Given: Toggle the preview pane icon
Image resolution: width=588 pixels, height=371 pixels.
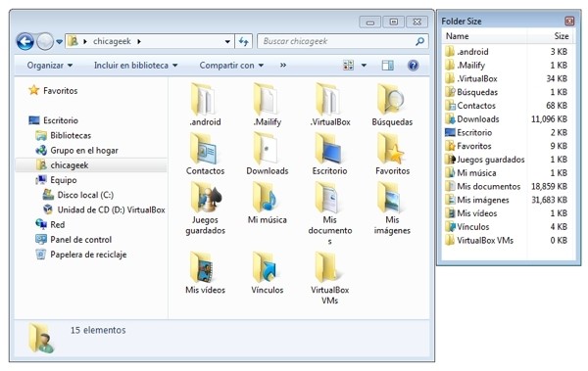Looking at the screenshot, I should (x=388, y=66).
